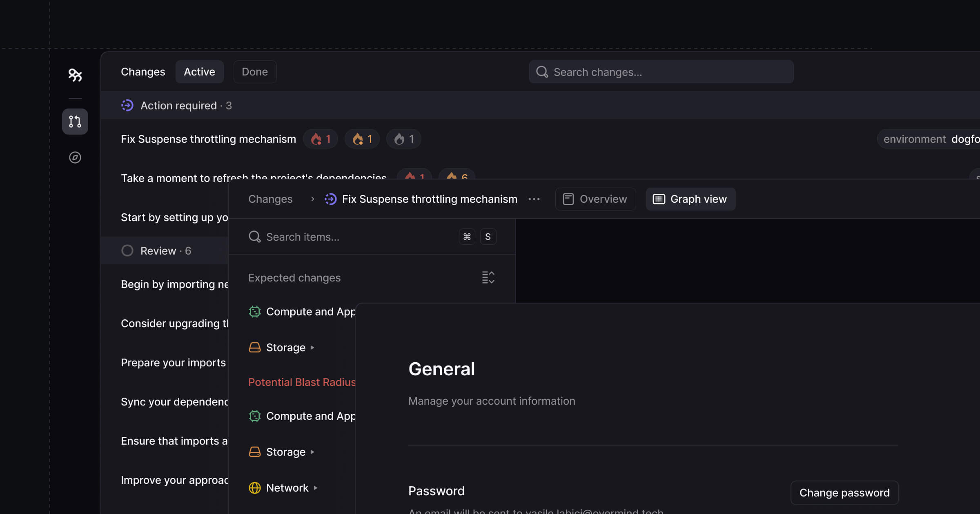980x514 pixels.
Task: Click the Change password button
Action: tap(844, 493)
